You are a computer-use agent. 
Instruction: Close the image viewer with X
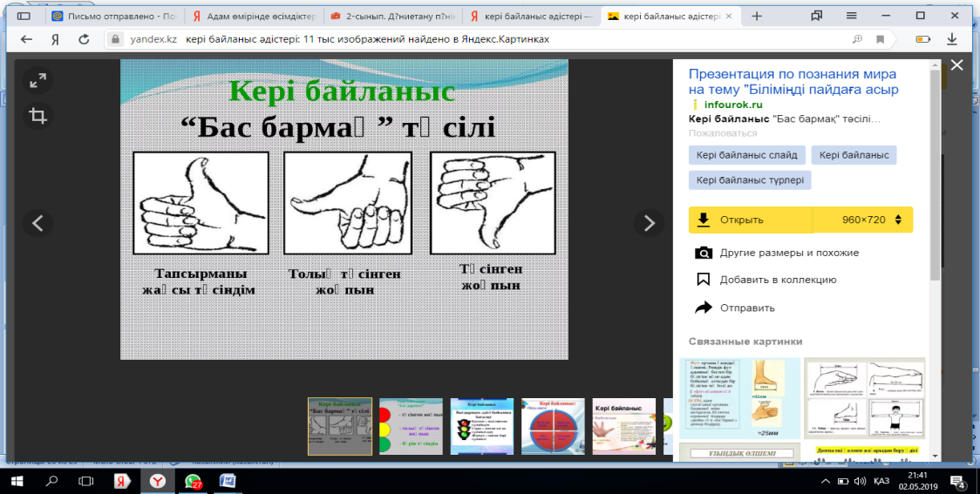(956, 65)
